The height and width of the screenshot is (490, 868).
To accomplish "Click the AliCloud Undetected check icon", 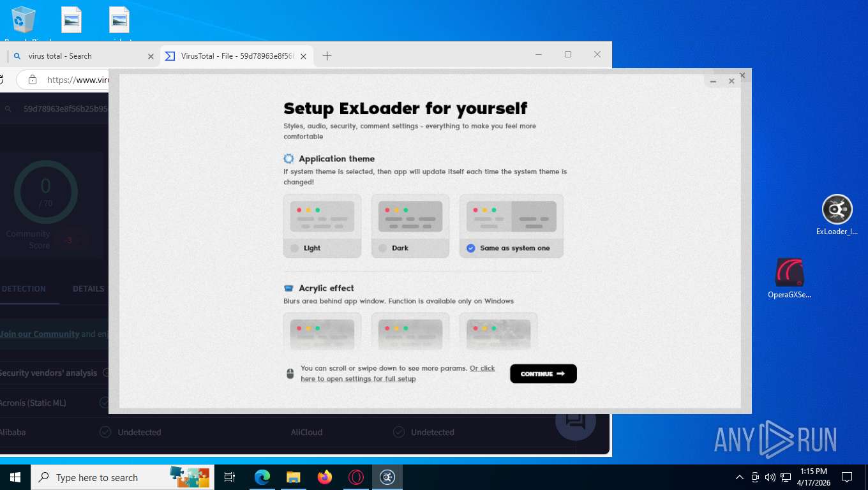I will pyautogui.click(x=399, y=432).
